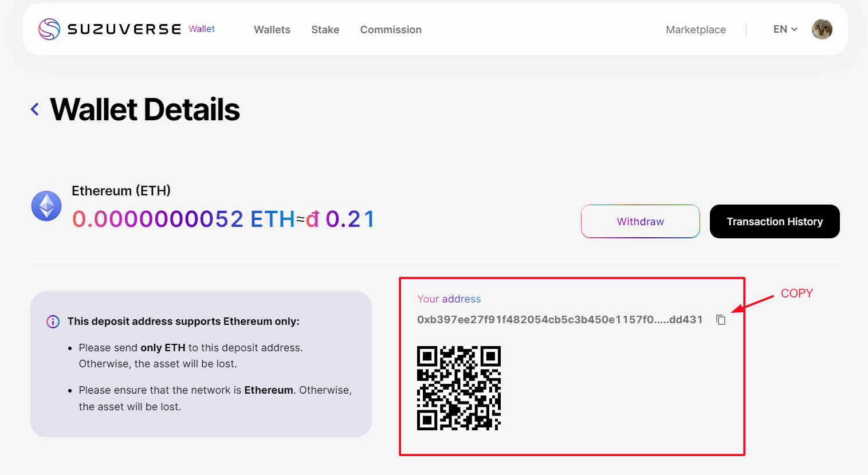This screenshot has width=868, height=475.
Task: Expand the language selector chevron
Action: (x=795, y=29)
